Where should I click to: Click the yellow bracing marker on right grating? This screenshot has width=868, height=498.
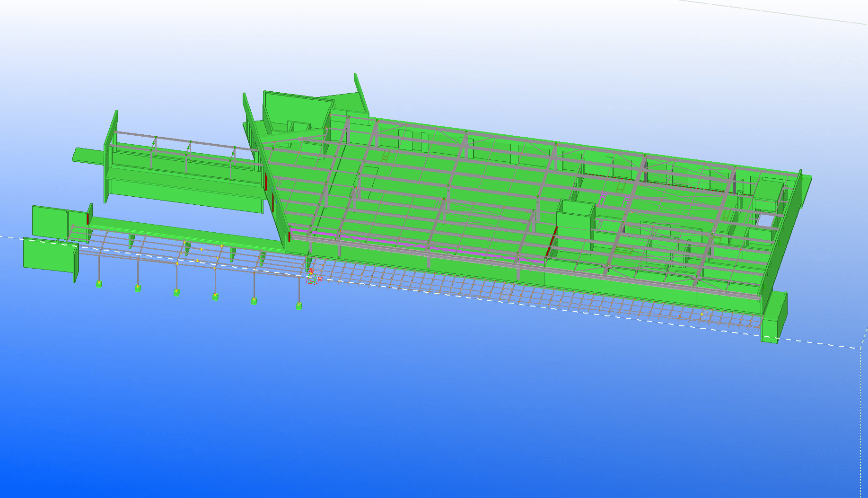(702, 313)
